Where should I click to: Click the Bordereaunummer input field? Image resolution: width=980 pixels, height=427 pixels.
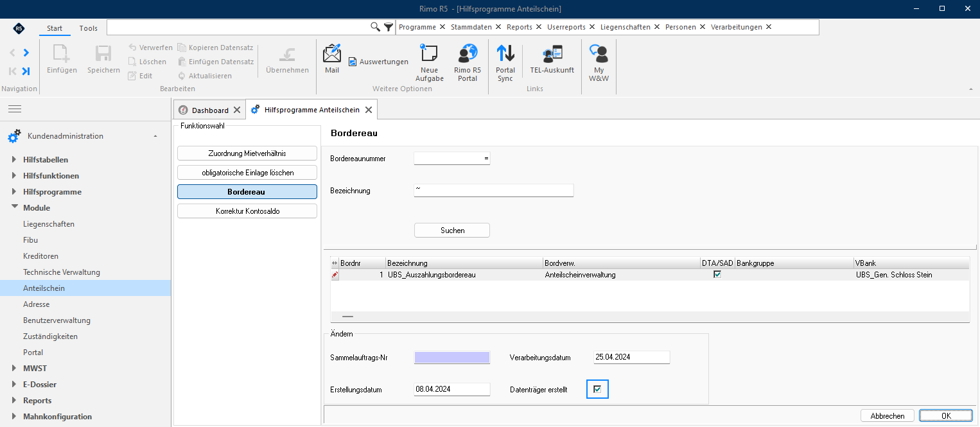coord(452,159)
